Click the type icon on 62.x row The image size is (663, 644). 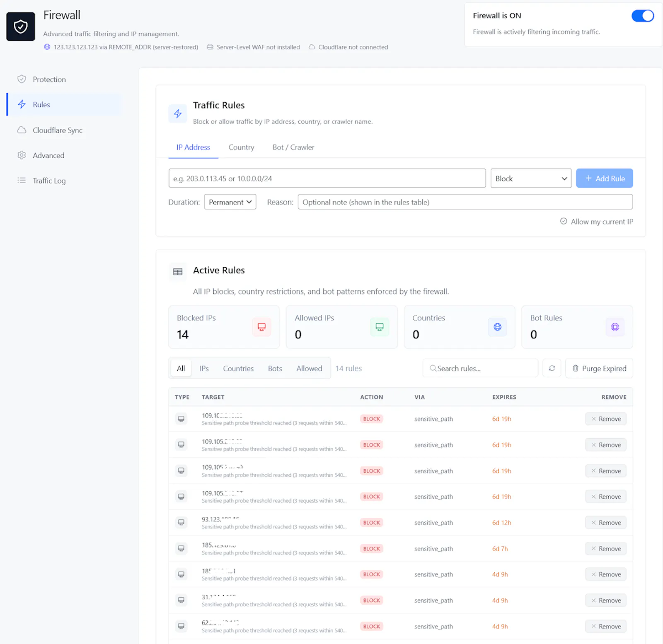point(181,627)
